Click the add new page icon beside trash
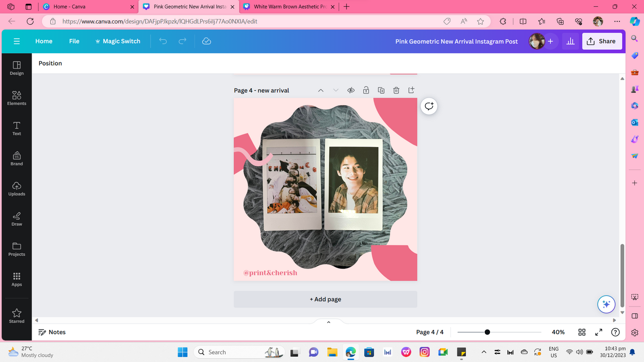644x362 pixels. click(411, 90)
